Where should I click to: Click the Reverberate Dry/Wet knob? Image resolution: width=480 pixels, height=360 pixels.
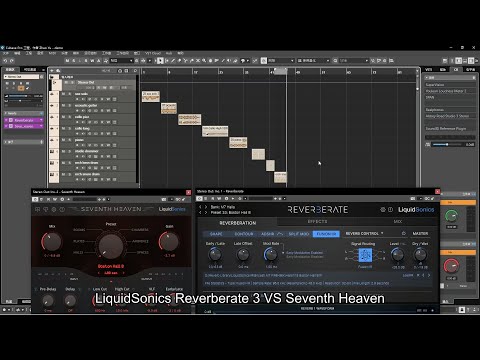[420, 255]
